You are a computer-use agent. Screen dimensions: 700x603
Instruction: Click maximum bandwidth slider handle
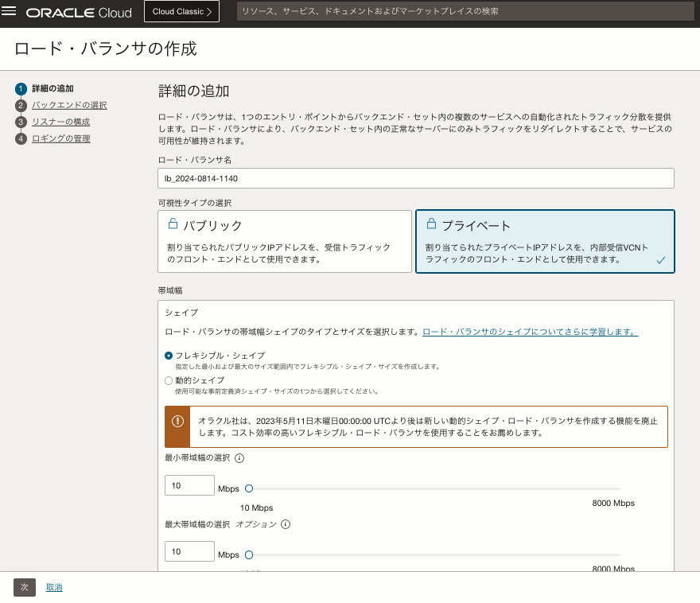[249, 554]
